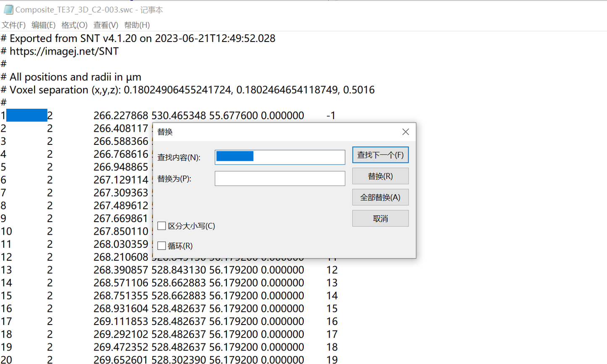607x364 pixels.
Task: Click the Notepad app icon in title bar
Action: [x=8, y=9]
